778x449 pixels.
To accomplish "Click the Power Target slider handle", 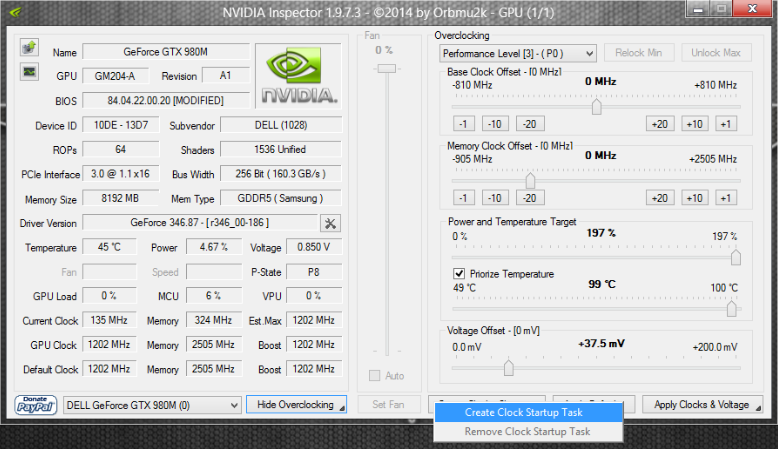I will pyautogui.click(x=736, y=257).
